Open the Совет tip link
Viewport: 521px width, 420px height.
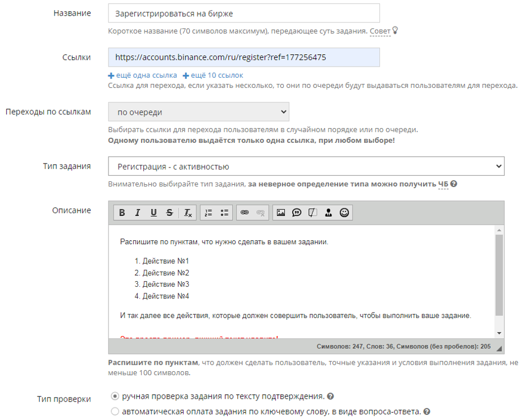click(x=380, y=31)
